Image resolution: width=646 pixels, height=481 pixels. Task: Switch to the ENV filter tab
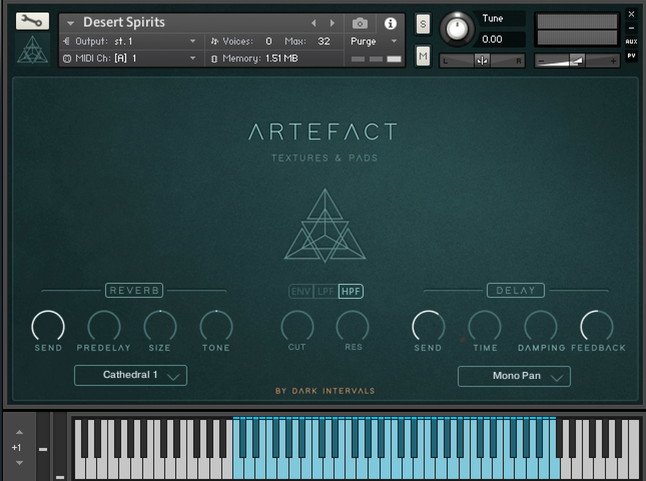click(x=299, y=291)
